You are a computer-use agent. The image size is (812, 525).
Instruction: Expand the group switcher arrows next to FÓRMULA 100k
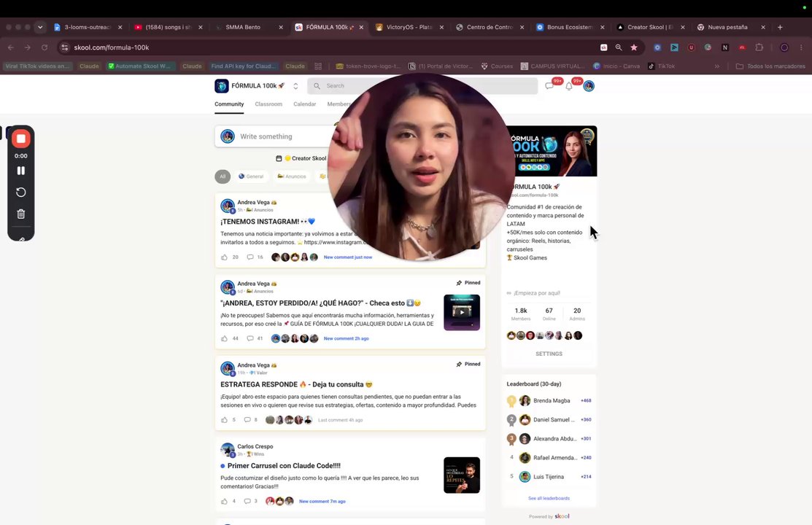295,86
